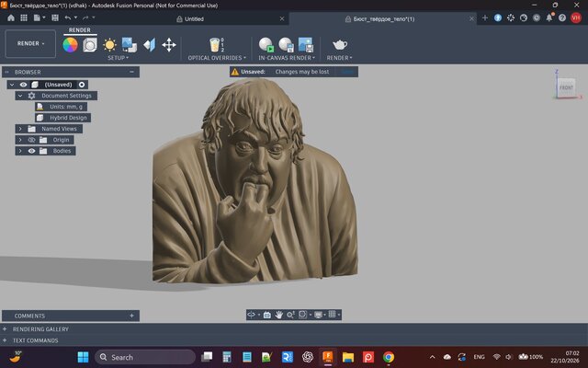This screenshot has width=588, height=368.
Task: Open Google Chrome from the taskbar
Action: [389, 357]
